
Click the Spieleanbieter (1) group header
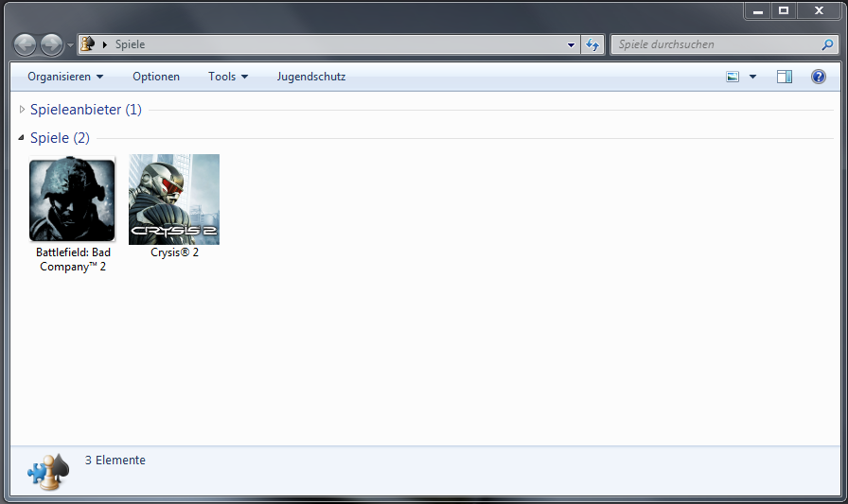86,110
